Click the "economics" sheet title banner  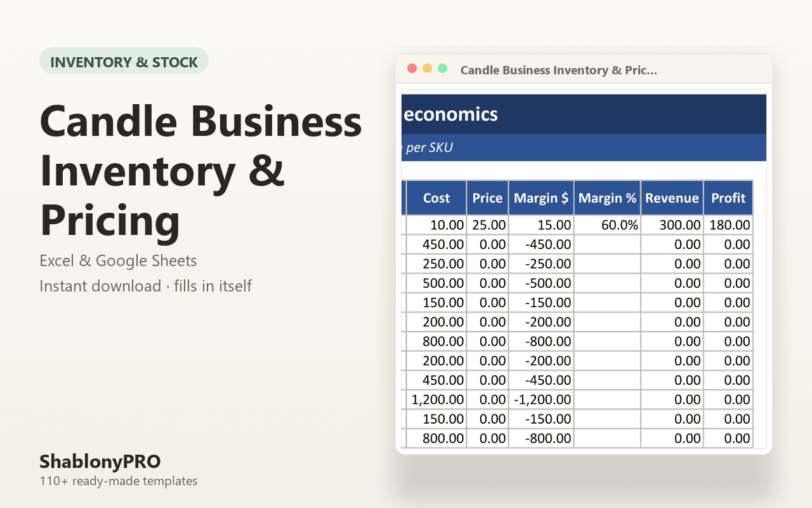pyautogui.click(x=584, y=114)
